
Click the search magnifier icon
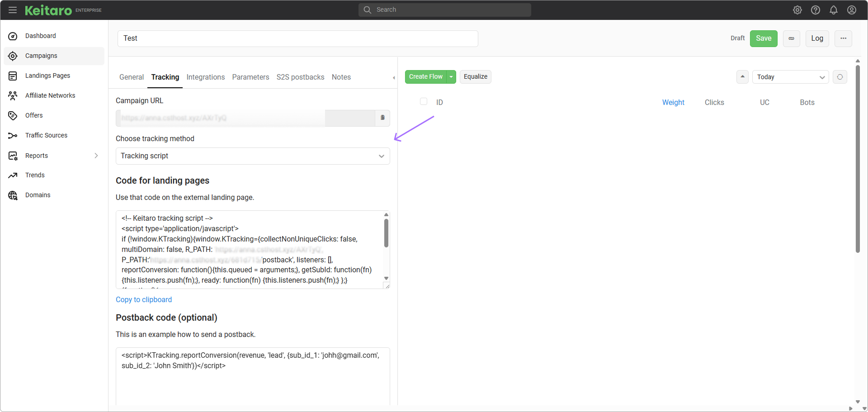pyautogui.click(x=368, y=10)
